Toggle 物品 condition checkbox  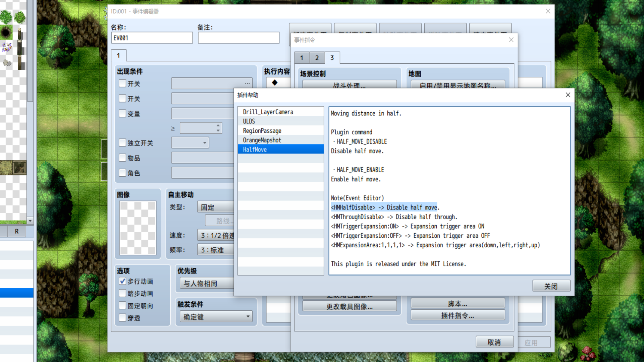pos(122,158)
